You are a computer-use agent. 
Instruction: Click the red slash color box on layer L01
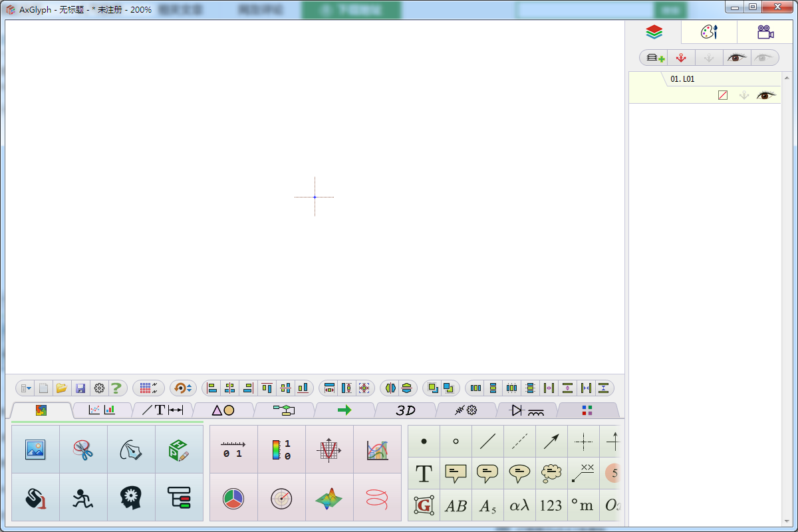click(723, 95)
